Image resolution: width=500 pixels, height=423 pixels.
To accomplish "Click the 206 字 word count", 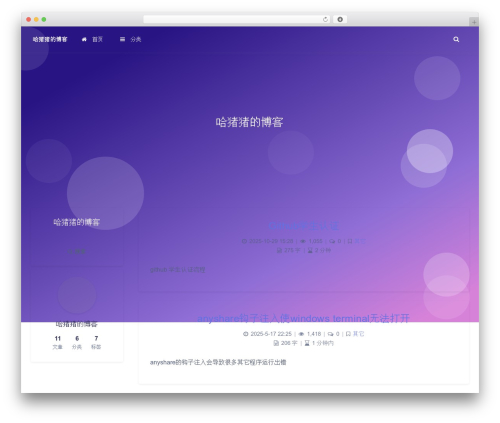I will [289, 343].
